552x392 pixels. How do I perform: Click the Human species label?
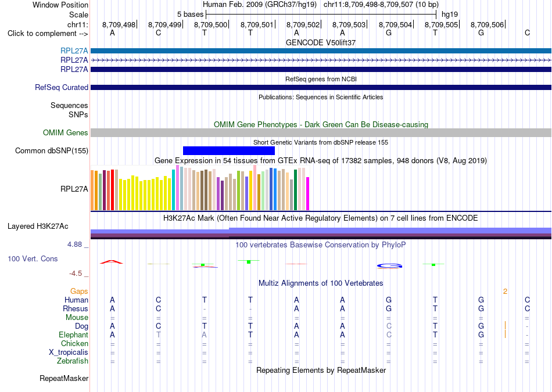click(x=76, y=300)
